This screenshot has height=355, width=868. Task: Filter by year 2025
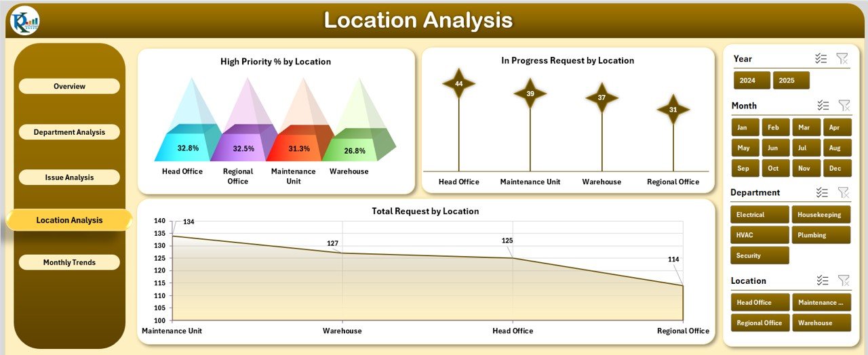click(x=791, y=81)
